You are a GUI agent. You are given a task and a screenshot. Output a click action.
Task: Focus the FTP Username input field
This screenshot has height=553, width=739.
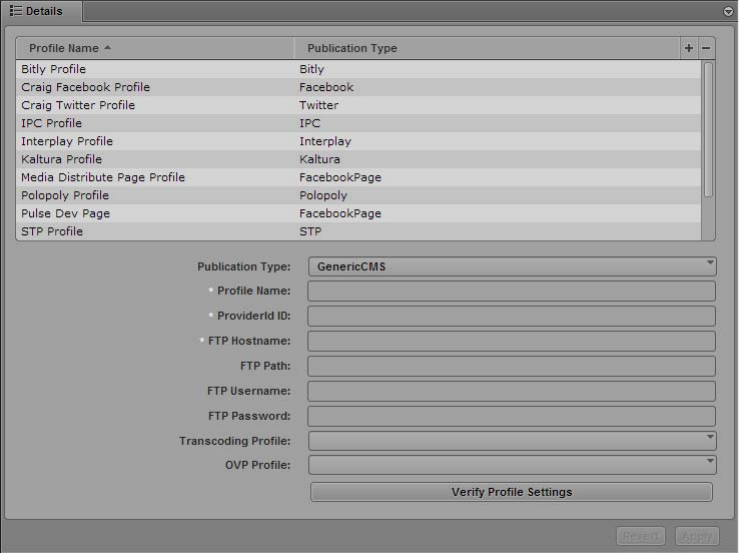pos(511,391)
